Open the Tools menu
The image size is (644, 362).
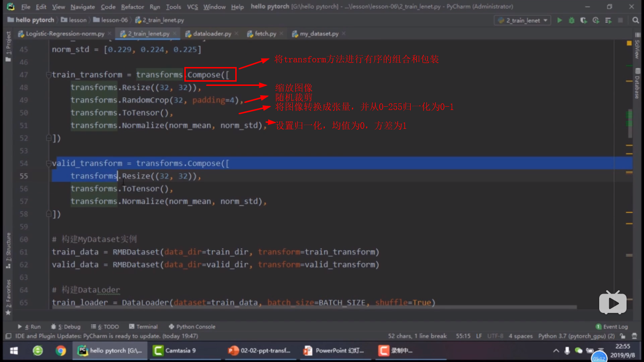(173, 7)
